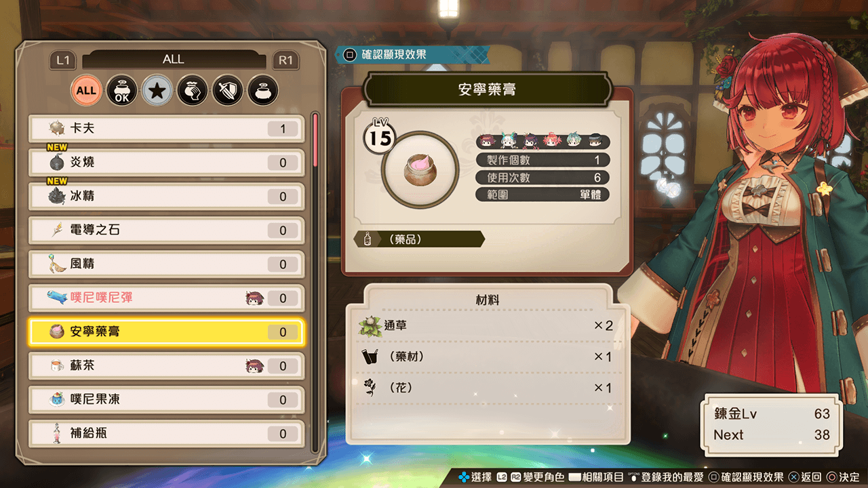Viewport: 868px width, 488px height.
Task: Select the ALL category filter icon
Action: [x=86, y=90]
